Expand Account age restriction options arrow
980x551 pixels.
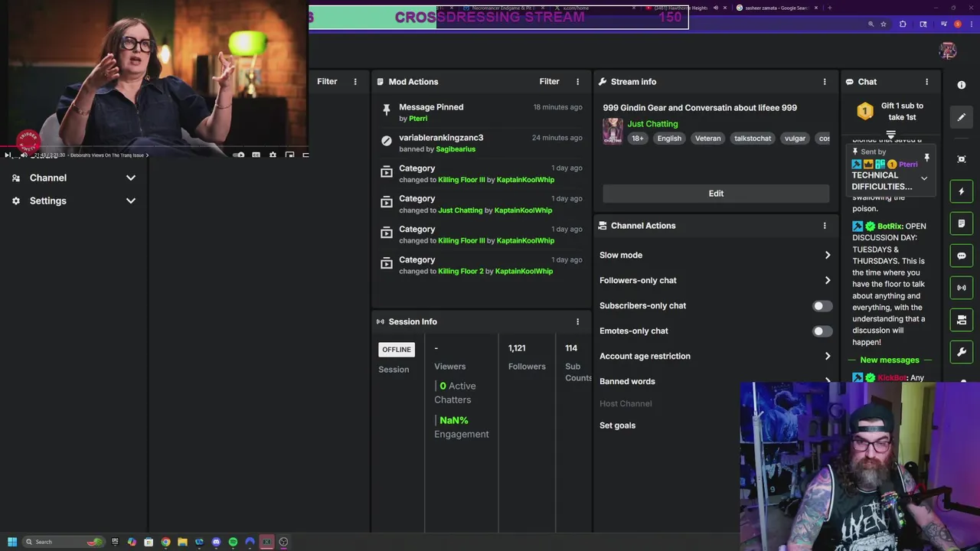pos(827,357)
